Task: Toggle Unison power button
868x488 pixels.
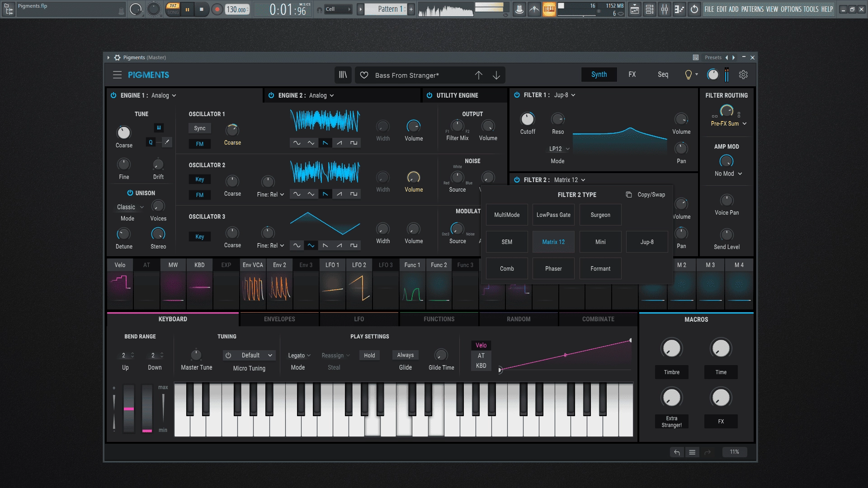Action: point(130,193)
